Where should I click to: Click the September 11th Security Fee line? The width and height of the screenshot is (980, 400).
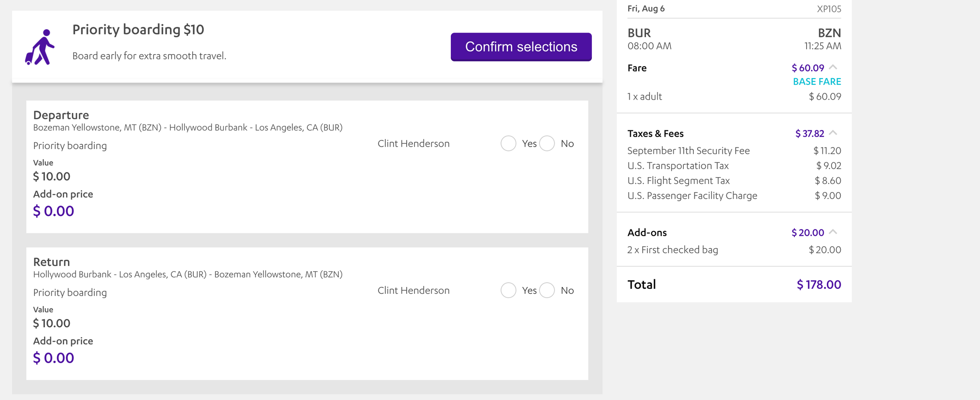(689, 150)
